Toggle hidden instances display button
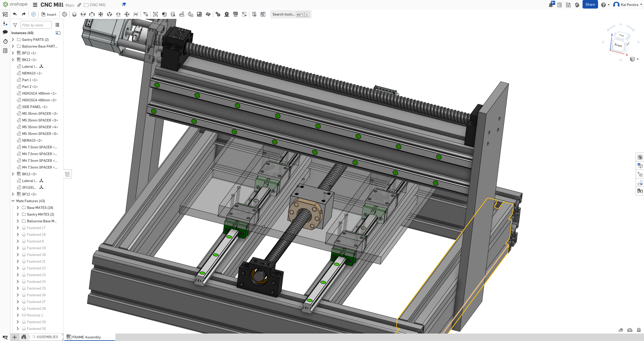Screen dimensions: 644x341 [254, 14]
